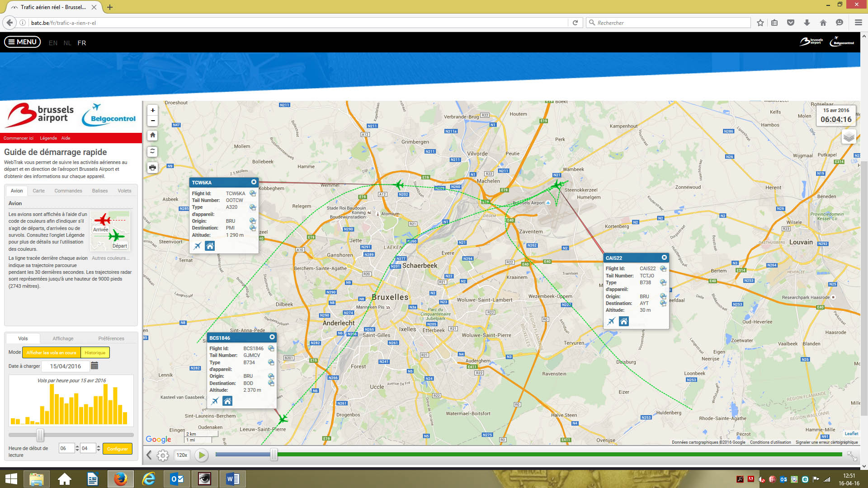The height and width of the screenshot is (488, 868).
Task: Switch to the Préférences tab
Action: point(111,338)
